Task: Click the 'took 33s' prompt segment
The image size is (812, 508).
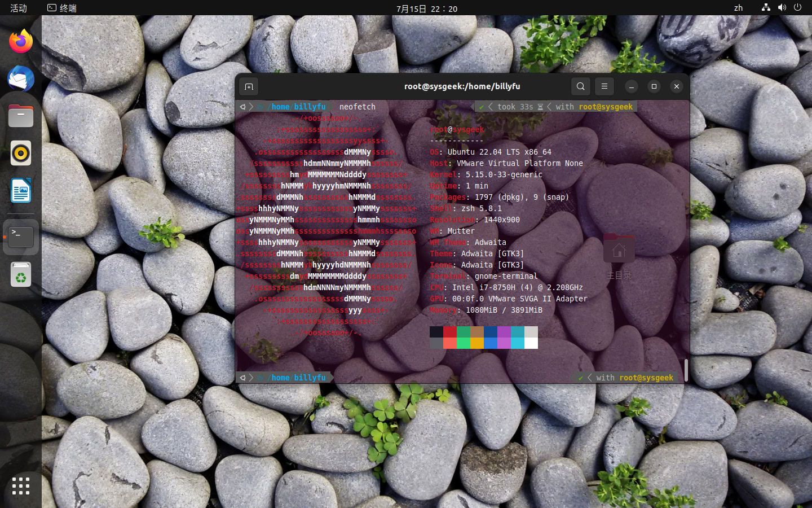Action: [515, 107]
